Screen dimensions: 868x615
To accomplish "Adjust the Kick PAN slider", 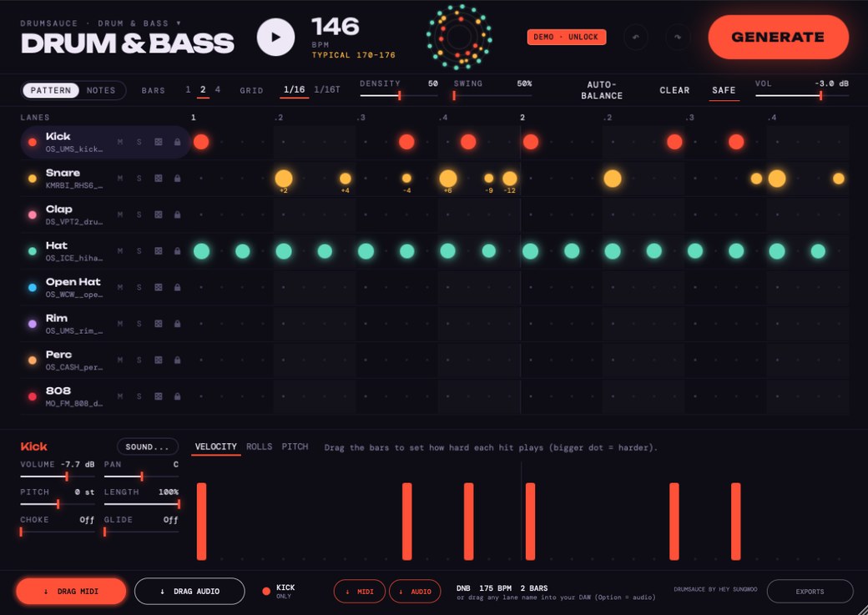I will [141, 476].
